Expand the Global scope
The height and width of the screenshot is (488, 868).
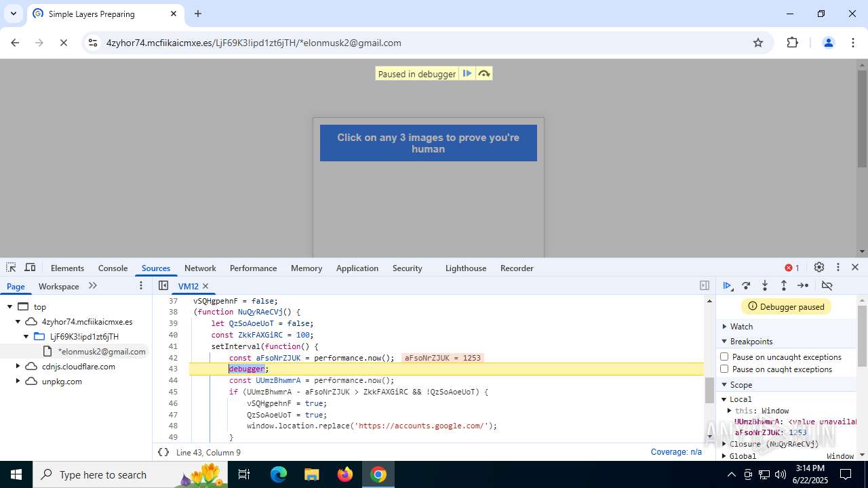724,456
